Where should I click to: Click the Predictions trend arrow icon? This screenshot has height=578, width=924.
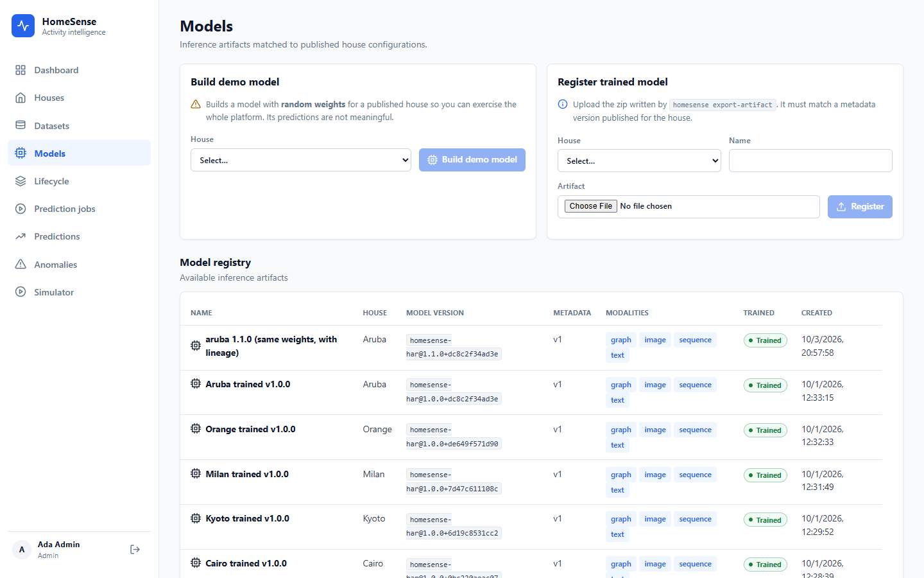[21, 236]
